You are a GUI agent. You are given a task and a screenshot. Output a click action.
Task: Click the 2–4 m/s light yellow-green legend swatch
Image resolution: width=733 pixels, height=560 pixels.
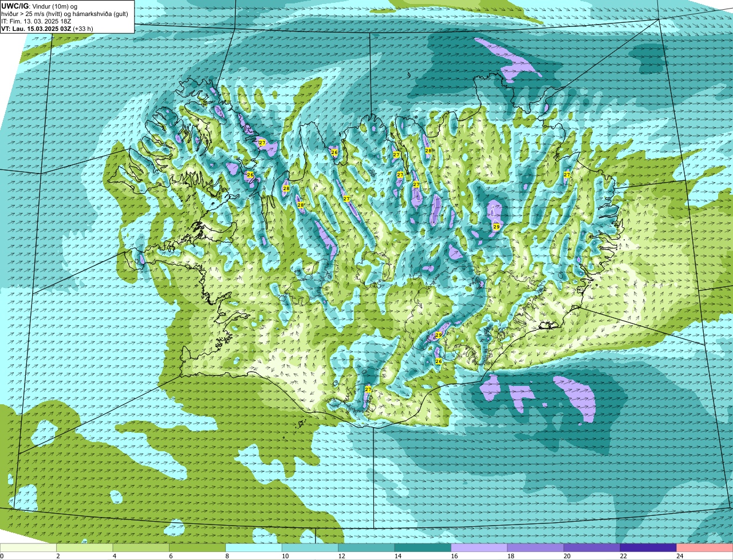85,547
